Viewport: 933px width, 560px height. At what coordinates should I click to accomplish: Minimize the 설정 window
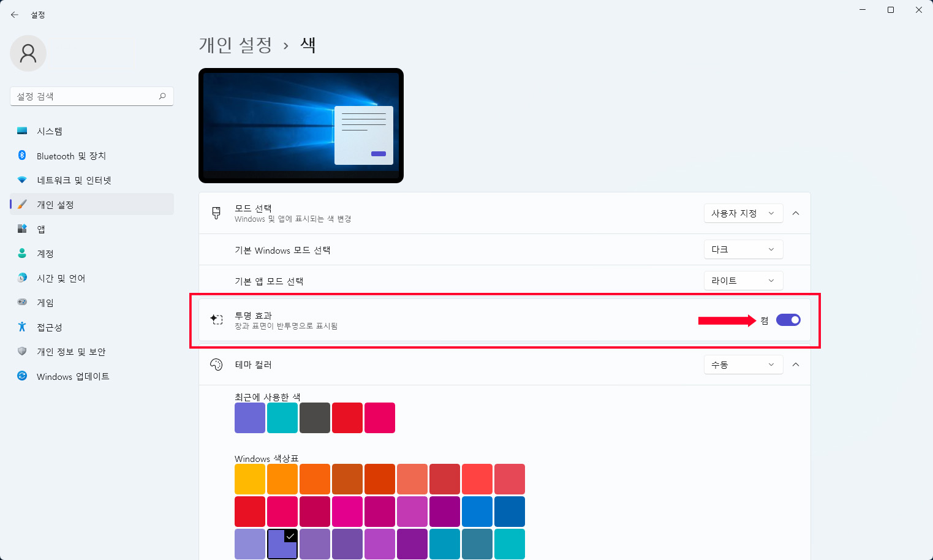click(x=863, y=10)
